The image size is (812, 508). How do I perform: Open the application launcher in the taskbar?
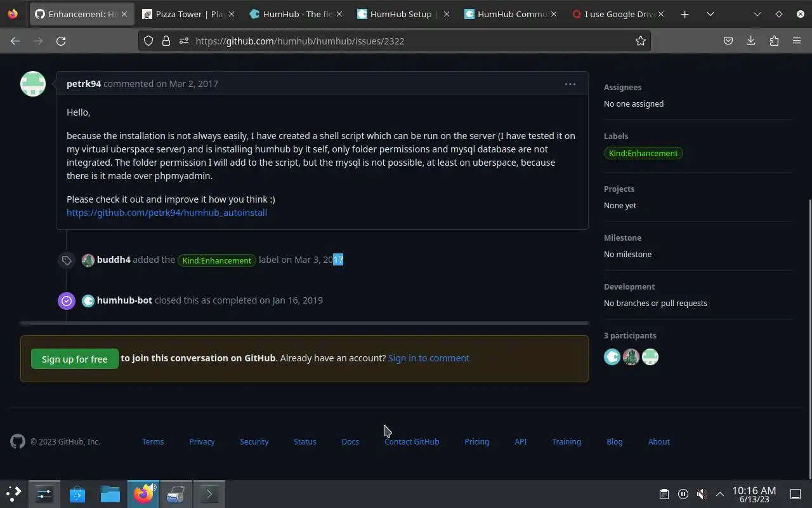[14, 493]
